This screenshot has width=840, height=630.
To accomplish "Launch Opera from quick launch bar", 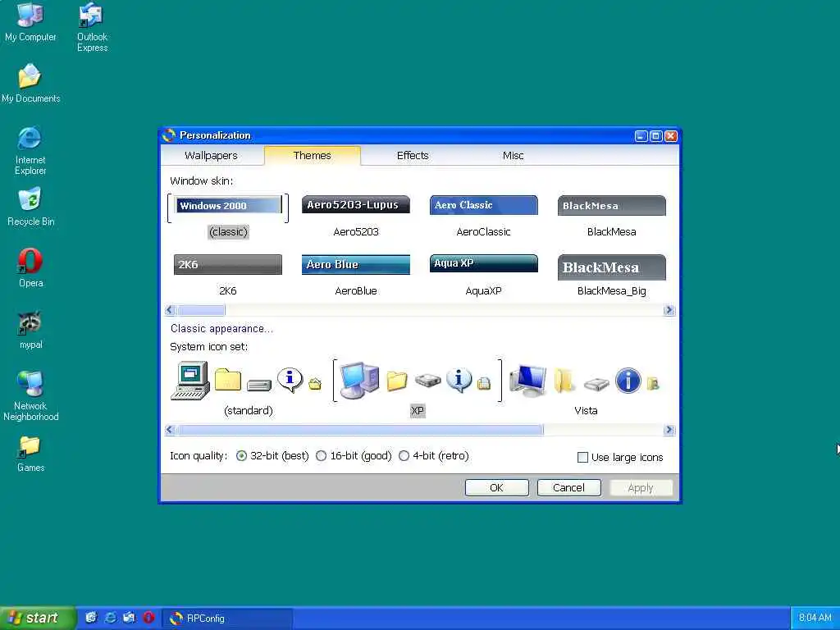I will 148,618.
